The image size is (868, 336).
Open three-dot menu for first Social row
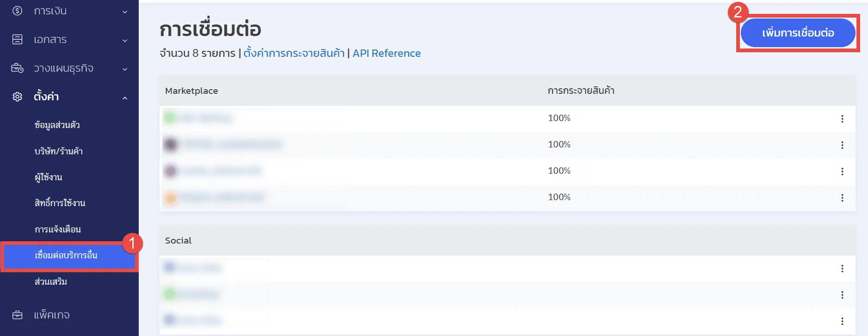point(842,269)
